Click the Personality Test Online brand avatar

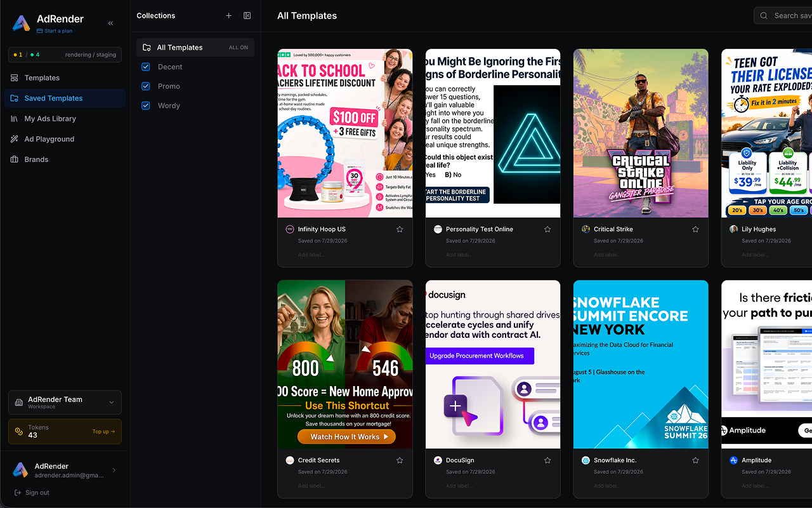pyautogui.click(x=438, y=229)
